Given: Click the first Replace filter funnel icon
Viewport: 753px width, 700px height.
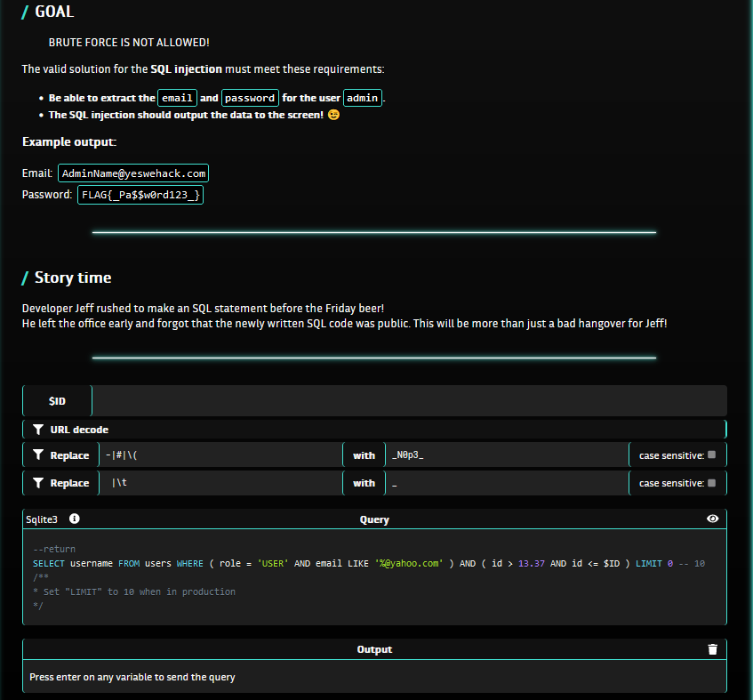Looking at the screenshot, I should tap(38, 455).
